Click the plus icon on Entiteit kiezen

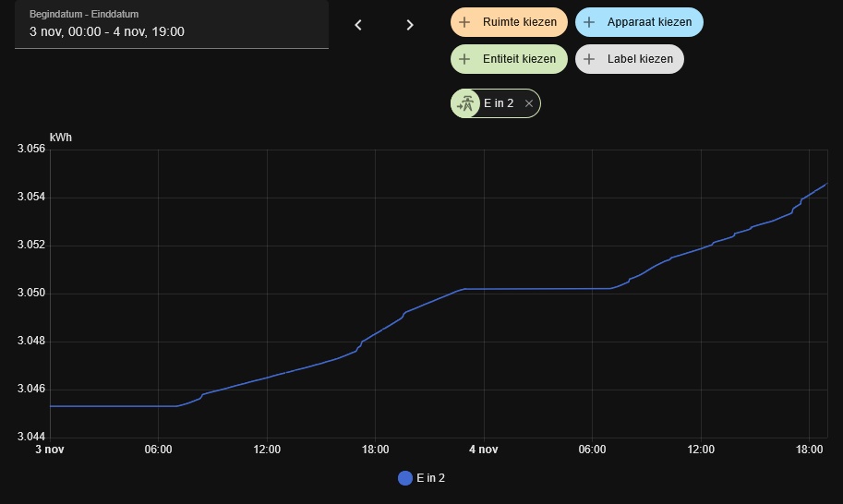464,59
